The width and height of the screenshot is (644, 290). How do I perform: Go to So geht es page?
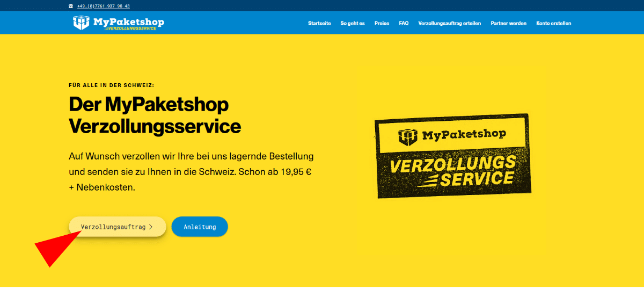353,24
